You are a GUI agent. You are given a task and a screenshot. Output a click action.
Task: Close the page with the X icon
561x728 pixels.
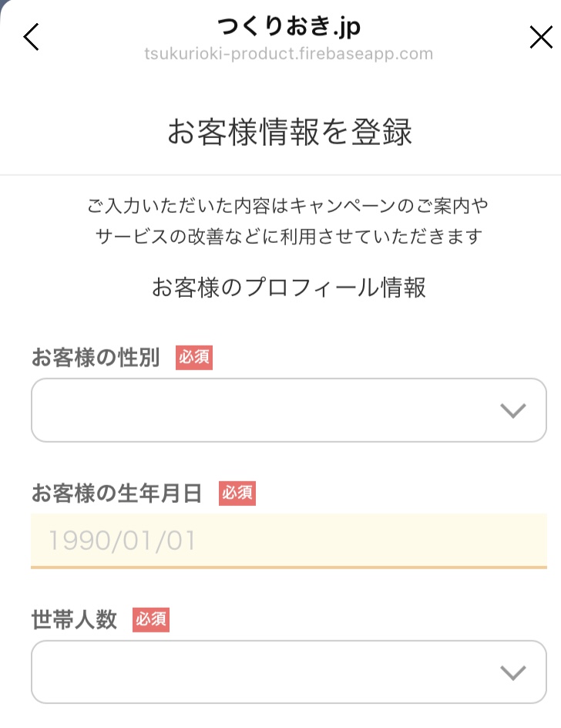541,37
